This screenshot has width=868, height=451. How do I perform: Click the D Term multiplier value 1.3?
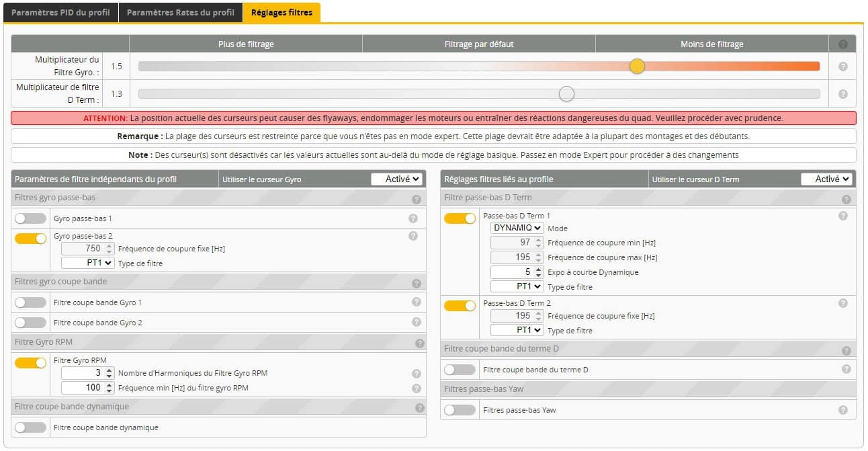tap(117, 94)
